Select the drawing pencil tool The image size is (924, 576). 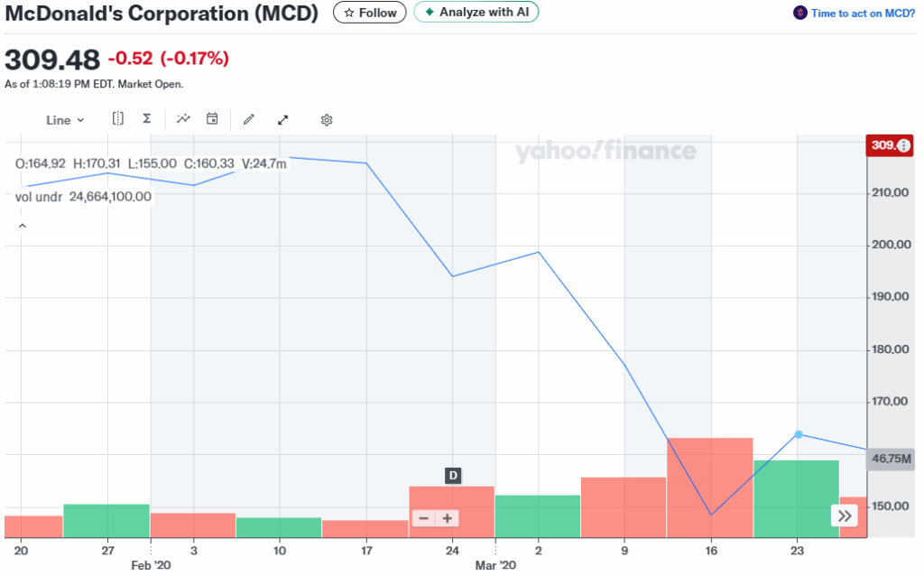[x=249, y=118]
